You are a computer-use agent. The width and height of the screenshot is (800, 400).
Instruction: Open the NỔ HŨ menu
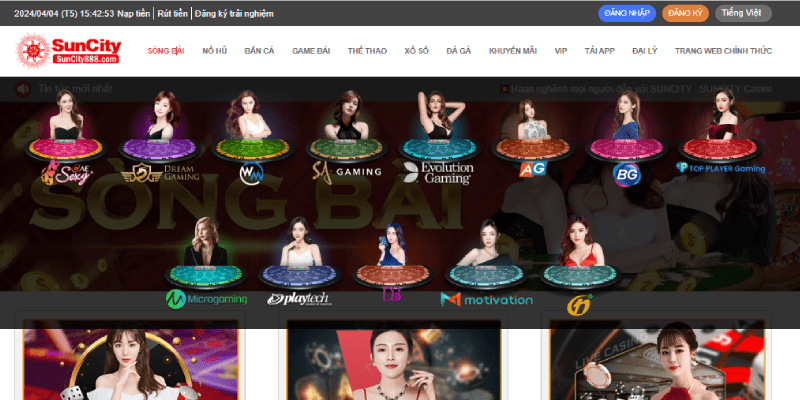(x=214, y=51)
